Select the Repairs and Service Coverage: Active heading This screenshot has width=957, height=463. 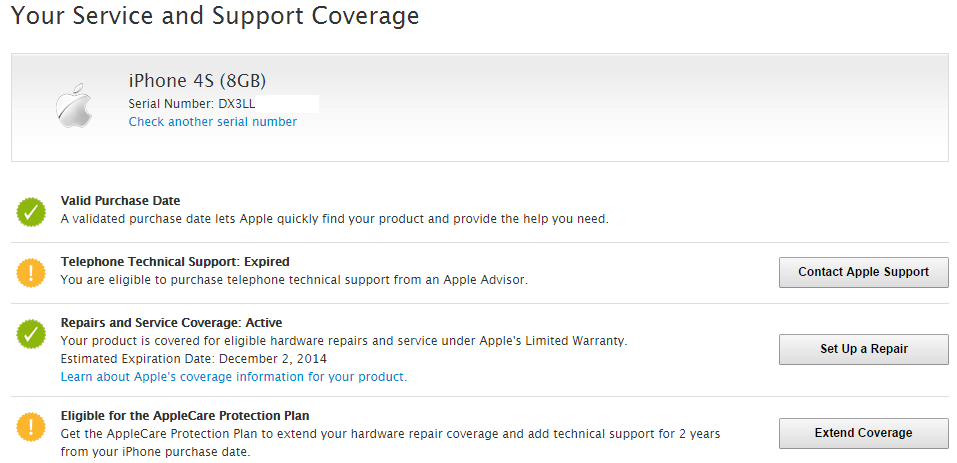171,323
